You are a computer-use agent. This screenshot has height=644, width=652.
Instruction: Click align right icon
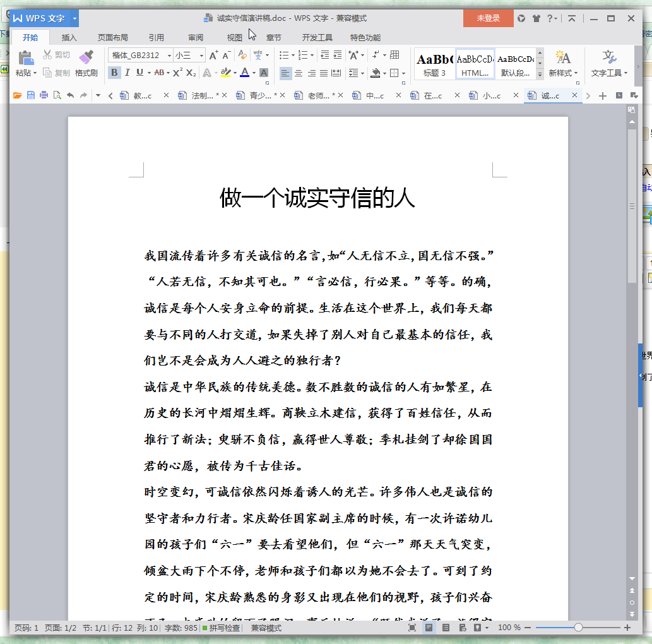click(311, 73)
